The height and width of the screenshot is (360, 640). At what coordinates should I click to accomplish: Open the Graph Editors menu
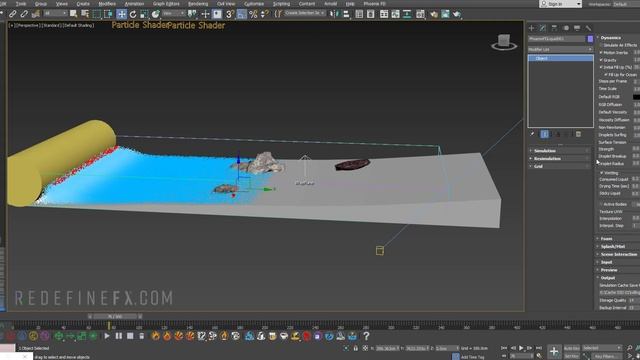pyautogui.click(x=166, y=4)
